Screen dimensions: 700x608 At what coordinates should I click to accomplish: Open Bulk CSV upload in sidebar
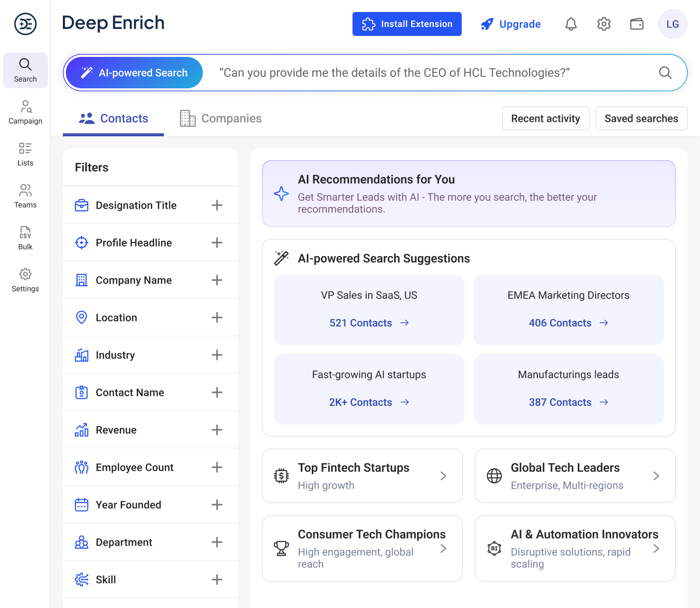click(25, 238)
